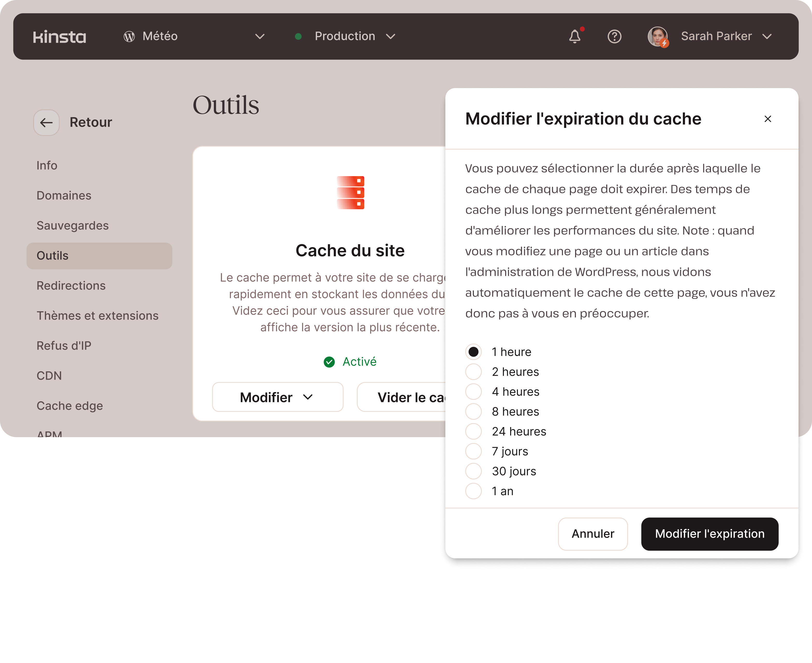Choose the 24 heures expiration
This screenshot has width=812, height=663.
point(473,431)
